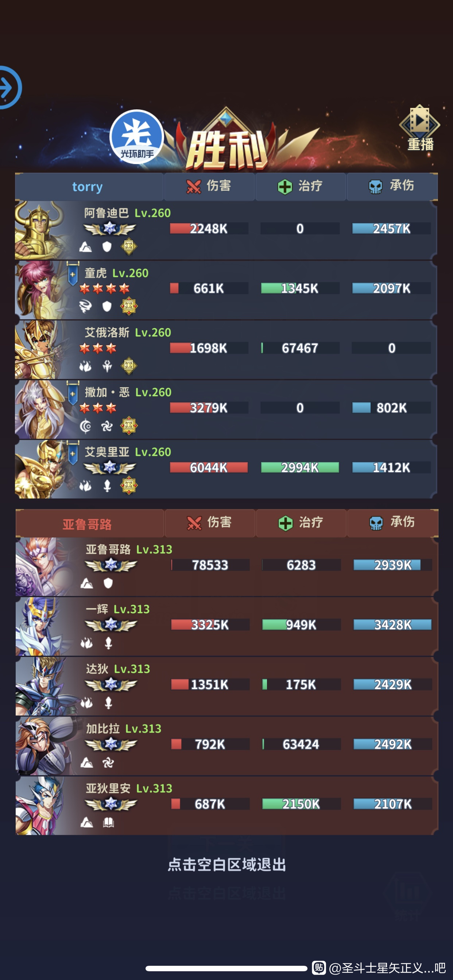Click 艾奥里亚's 6044K damage bar

pos(209,467)
